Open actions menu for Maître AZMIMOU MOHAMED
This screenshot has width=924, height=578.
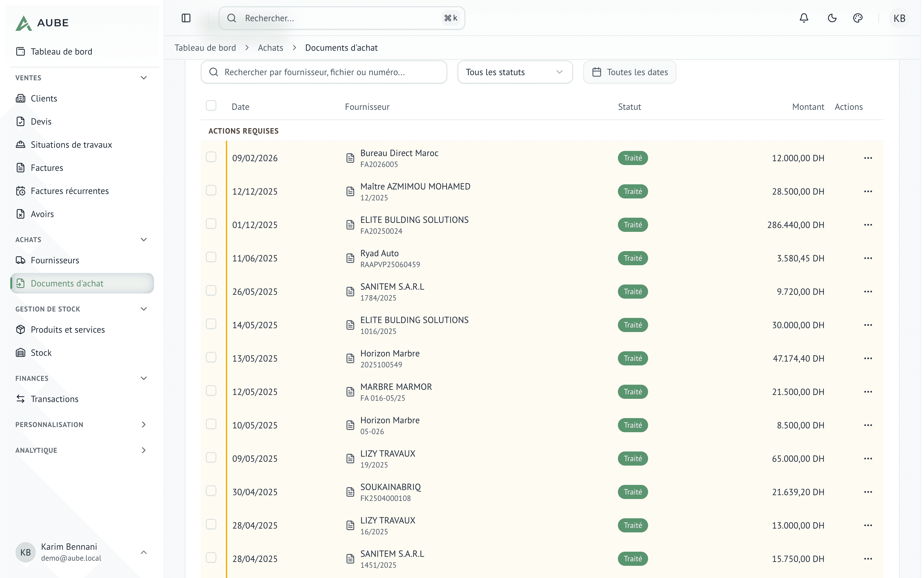(x=868, y=191)
